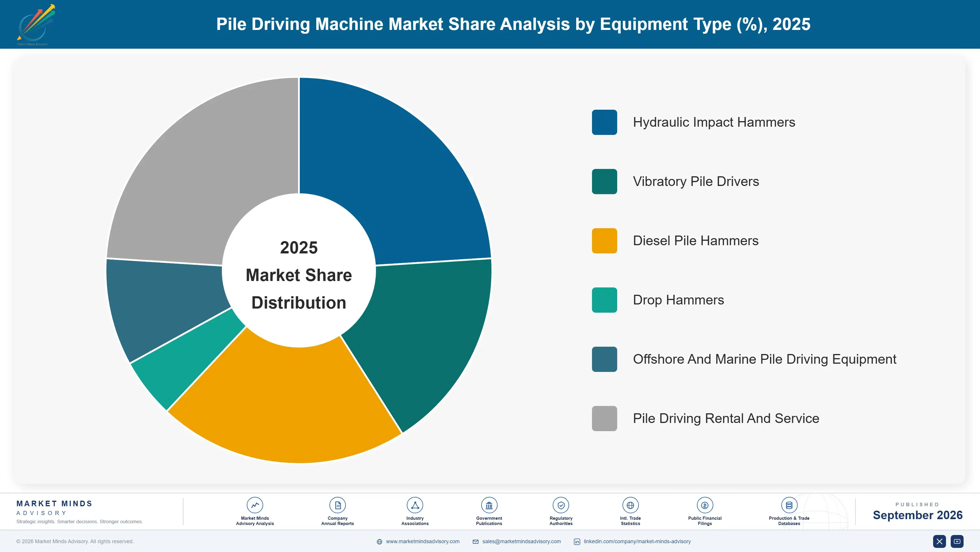This screenshot has height=552, width=980.
Task: Click 'Pile Driving Rental And Service' label
Action: coord(726,418)
